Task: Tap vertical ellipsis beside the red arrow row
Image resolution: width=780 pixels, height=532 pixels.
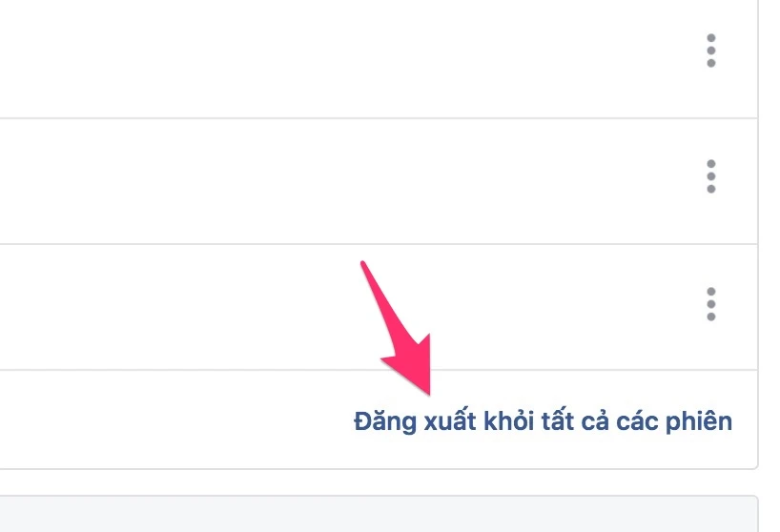Action: (x=710, y=304)
